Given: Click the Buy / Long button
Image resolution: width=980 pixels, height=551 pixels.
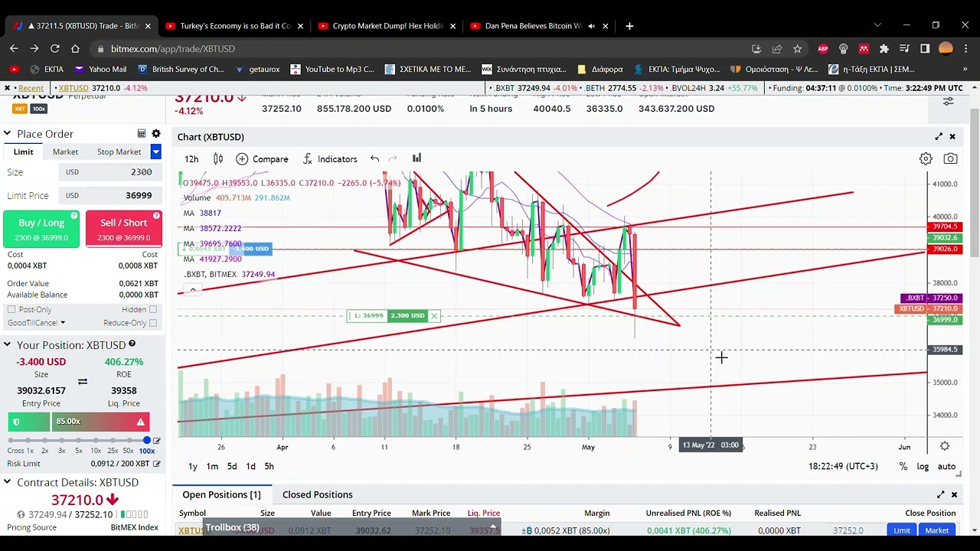Looking at the screenshot, I should click(x=41, y=229).
